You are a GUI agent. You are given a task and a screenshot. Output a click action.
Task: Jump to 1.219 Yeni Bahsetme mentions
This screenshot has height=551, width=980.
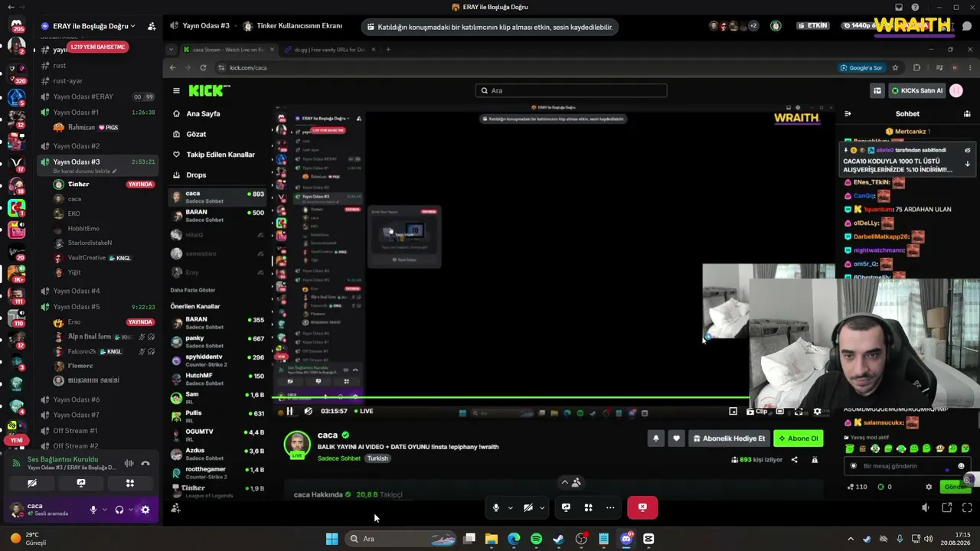[98, 47]
